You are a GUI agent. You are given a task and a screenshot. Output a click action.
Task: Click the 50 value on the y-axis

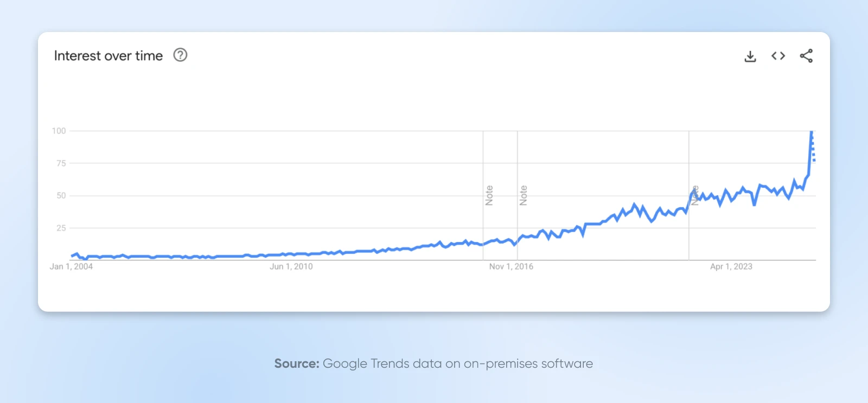pos(61,196)
